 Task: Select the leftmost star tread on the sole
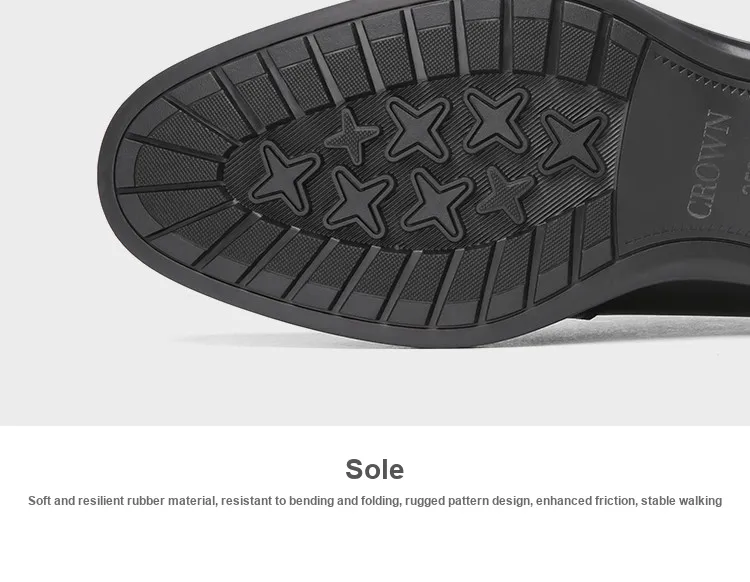pyautogui.click(x=284, y=178)
